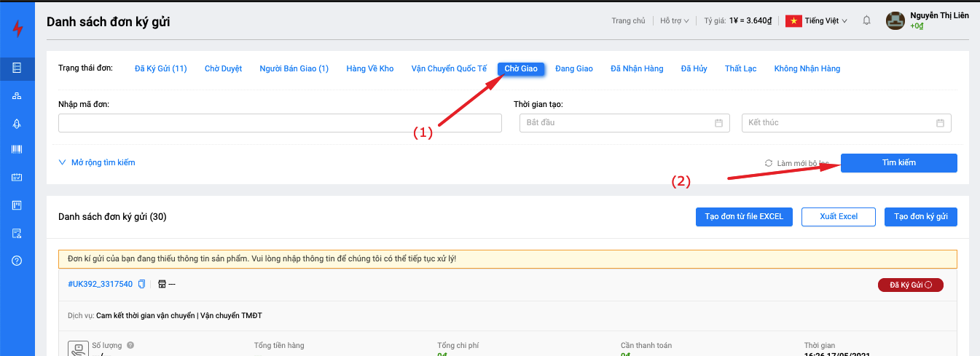Click the Kết thúc end date field

[x=846, y=123]
